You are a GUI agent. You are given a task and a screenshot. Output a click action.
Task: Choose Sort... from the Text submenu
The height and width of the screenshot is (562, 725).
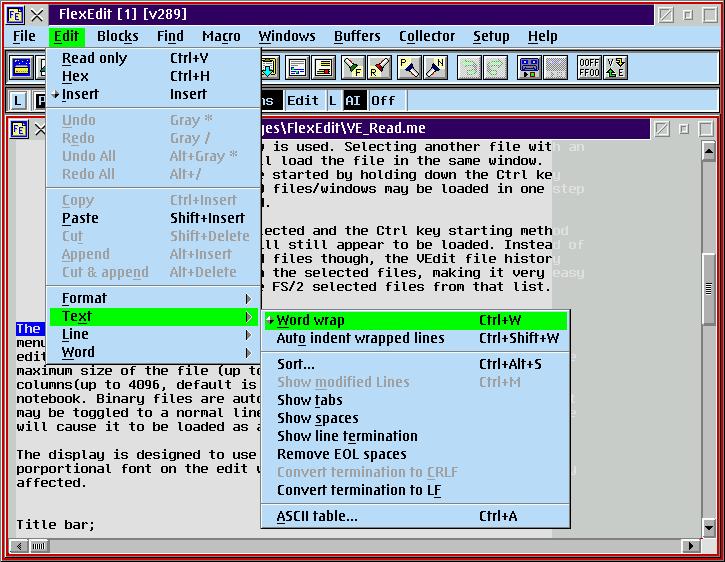pos(295,364)
